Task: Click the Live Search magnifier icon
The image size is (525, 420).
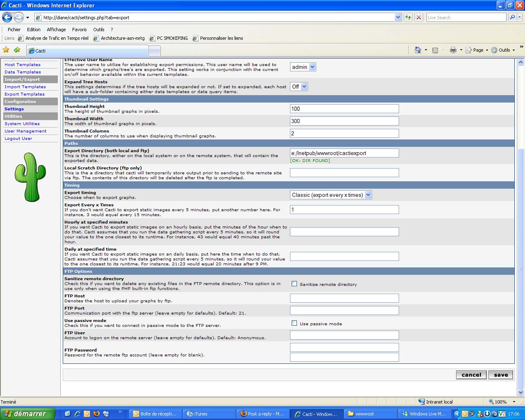Action: point(512,17)
